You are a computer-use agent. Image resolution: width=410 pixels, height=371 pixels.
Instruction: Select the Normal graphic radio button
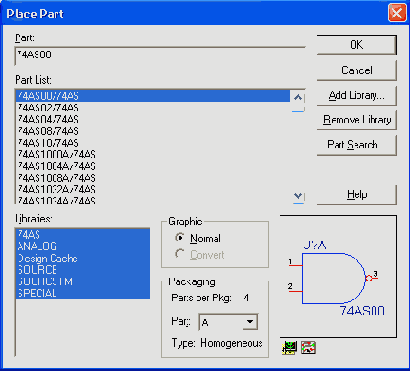180,238
